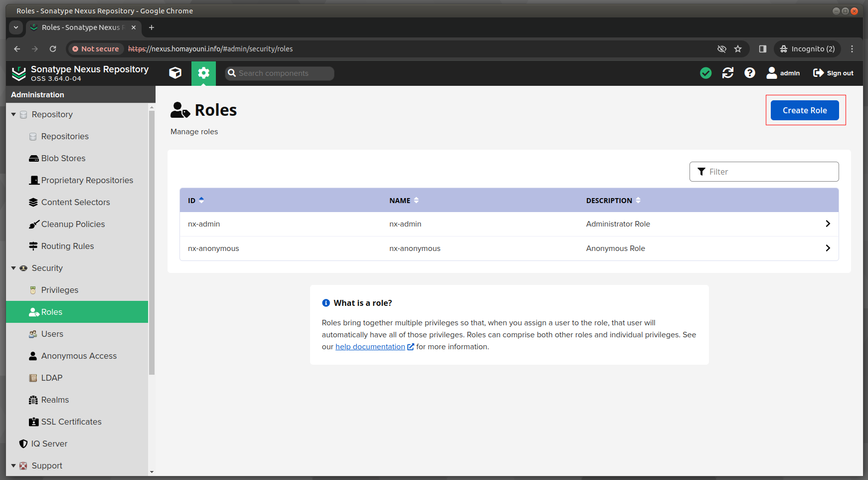This screenshot has width=868, height=480.
Task: Bookmark this page with the star icon
Action: [x=738, y=49]
